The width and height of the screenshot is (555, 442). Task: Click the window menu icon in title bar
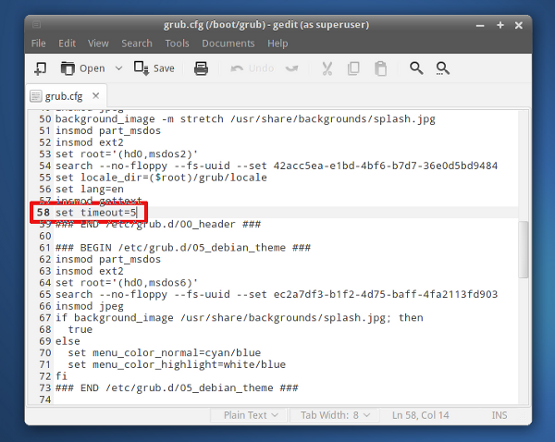36,25
